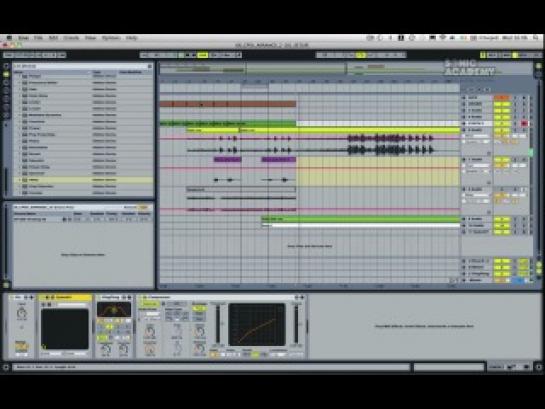Select the highlighted yellow Live Devices browser icon

point(6,74)
